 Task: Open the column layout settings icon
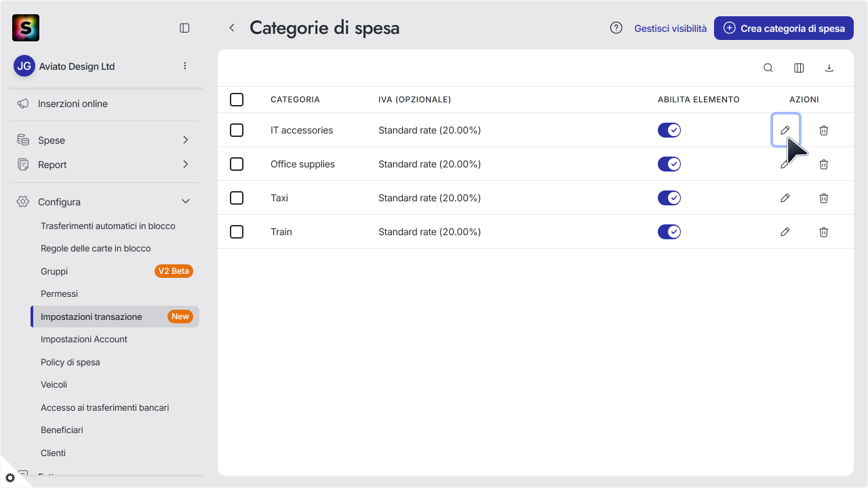(x=799, y=68)
